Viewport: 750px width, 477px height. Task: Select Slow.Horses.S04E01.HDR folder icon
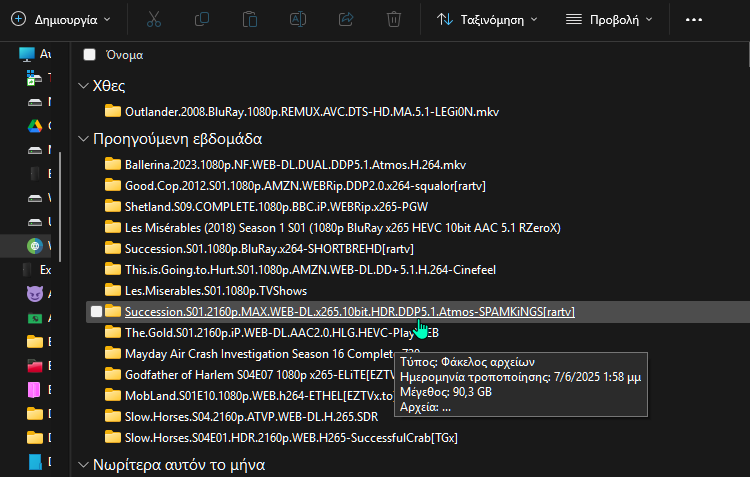113,437
